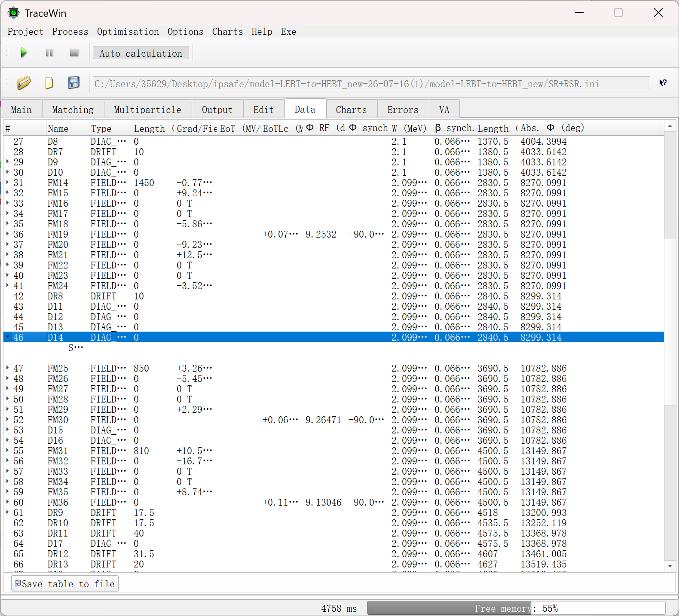Expand row 29 D9 in the table
679x616 pixels.
point(8,162)
